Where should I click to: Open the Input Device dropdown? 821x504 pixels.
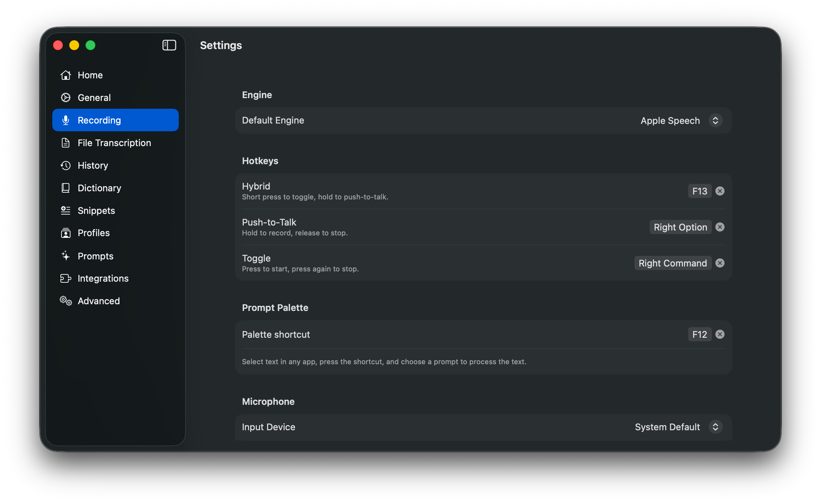[x=716, y=427]
